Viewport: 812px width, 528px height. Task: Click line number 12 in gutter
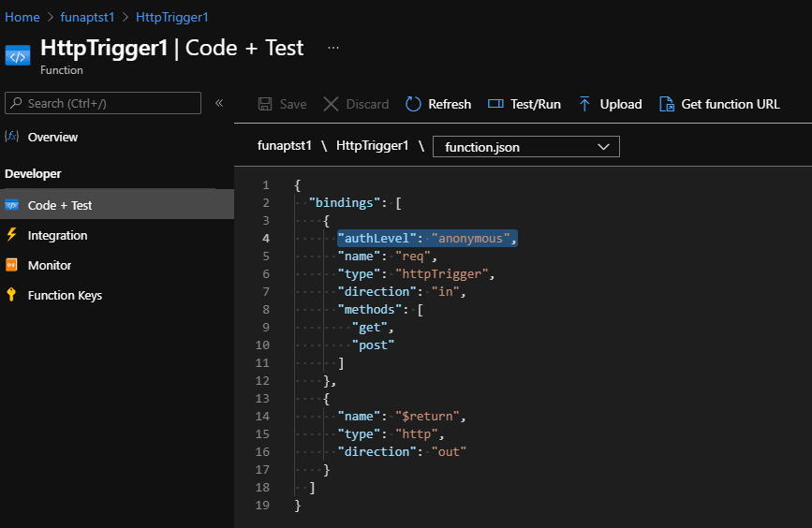262,380
